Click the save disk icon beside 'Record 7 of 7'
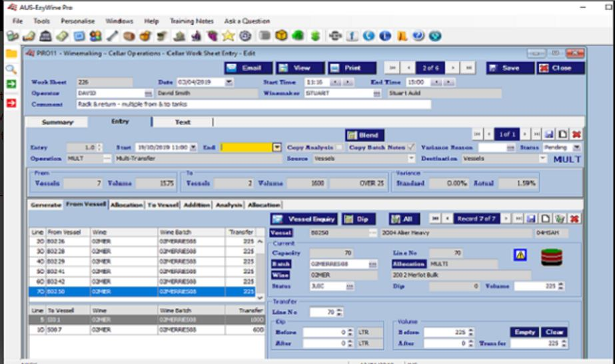This screenshot has height=364, width=615. pos(531,219)
